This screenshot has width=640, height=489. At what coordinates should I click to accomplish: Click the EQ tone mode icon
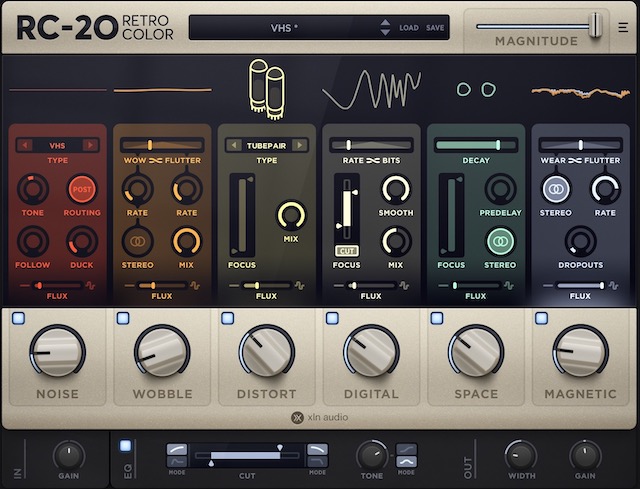point(407,455)
